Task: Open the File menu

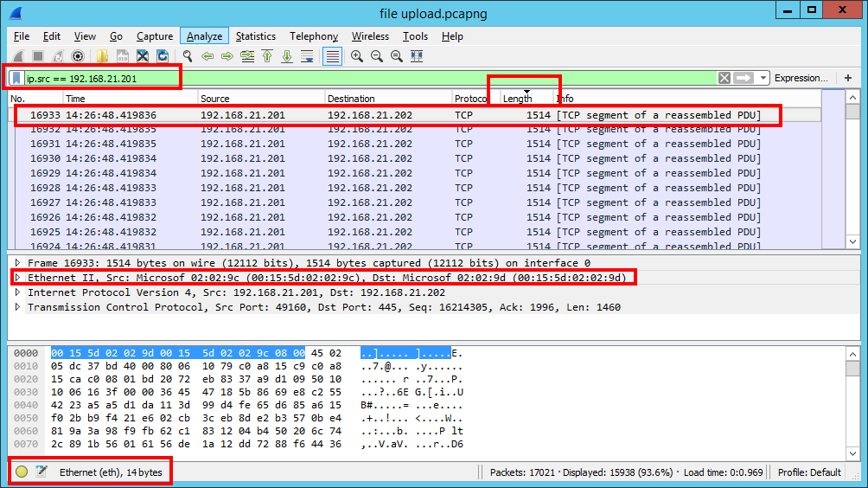Action: coord(22,36)
